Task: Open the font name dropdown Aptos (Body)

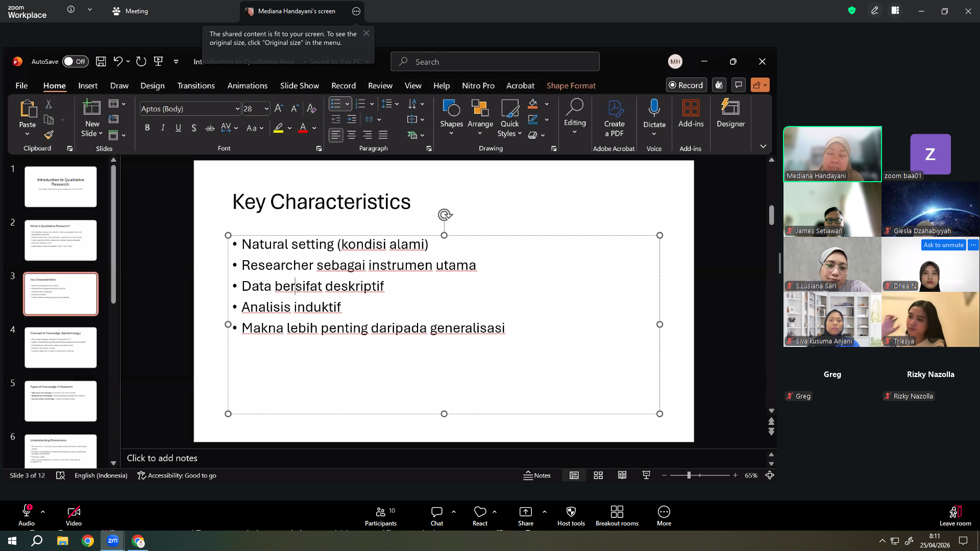Action: click(x=237, y=109)
